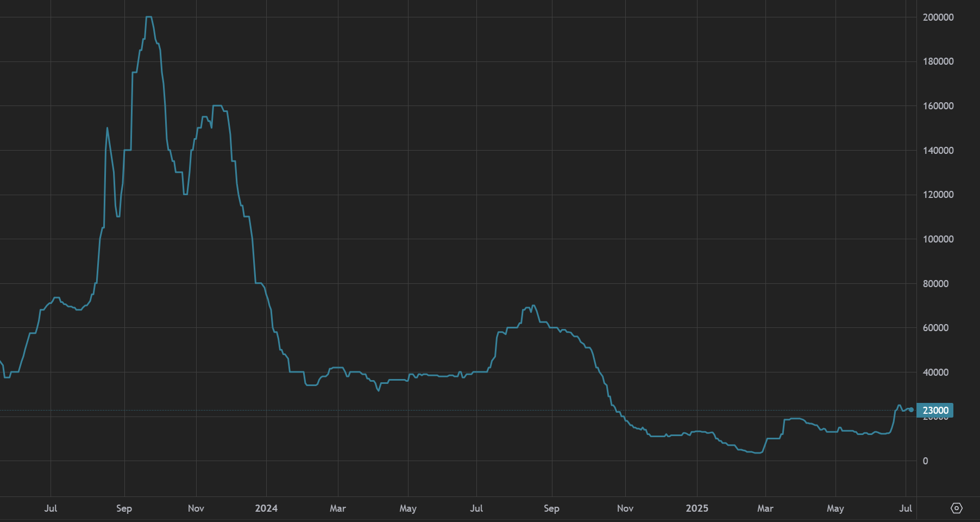Click the current price label 23000

coord(935,411)
